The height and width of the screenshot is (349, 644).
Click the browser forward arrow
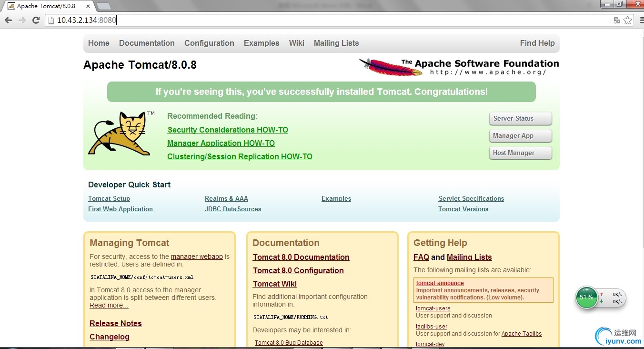22,20
